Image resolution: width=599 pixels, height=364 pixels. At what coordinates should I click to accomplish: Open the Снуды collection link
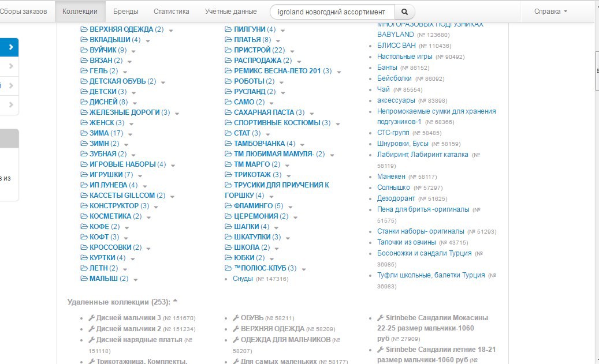point(243,279)
